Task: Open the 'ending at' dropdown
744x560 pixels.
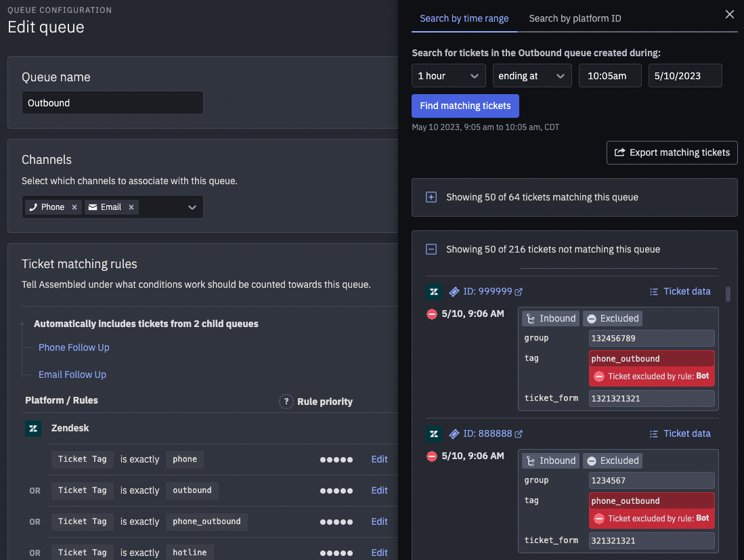Action: coord(532,76)
